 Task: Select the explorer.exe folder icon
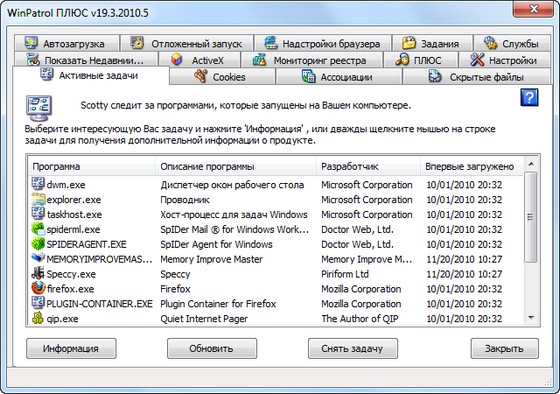38,199
